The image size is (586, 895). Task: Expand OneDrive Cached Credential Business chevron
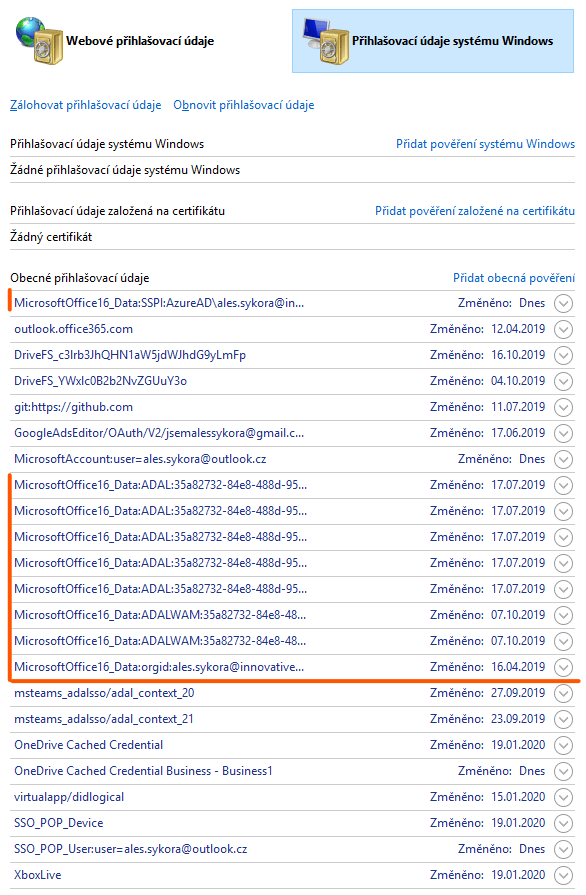[563, 772]
